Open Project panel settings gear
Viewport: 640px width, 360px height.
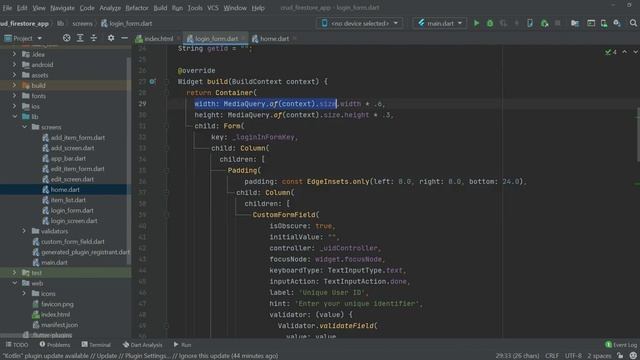pyautogui.click(x=111, y=38)
